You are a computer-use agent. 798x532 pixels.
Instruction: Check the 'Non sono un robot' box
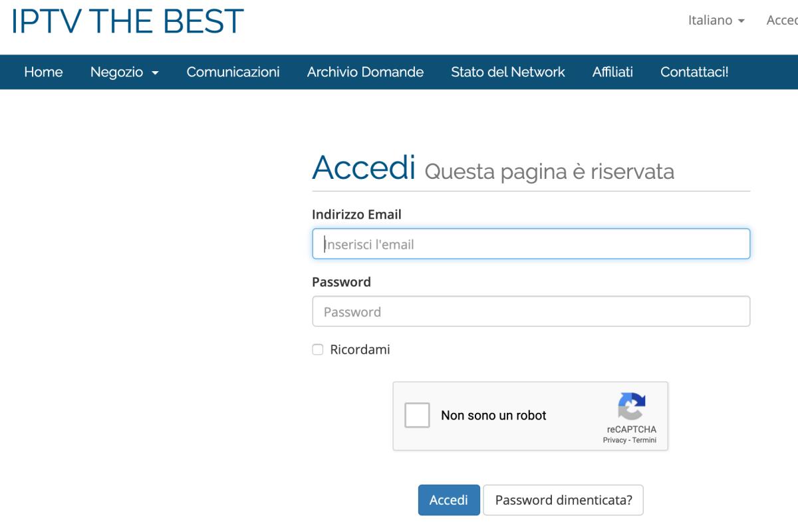coord(417,415)
